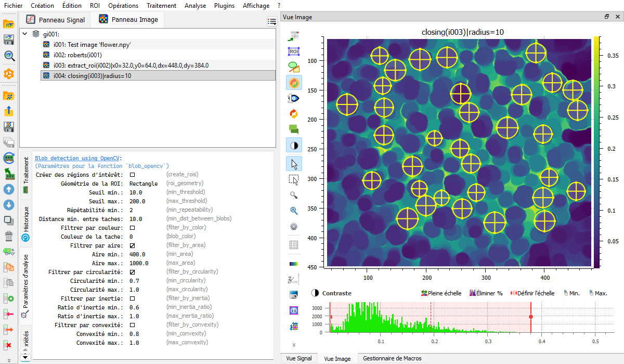The height and width of the screenshot is (364, 624).
Task: Open HDF5 file icon at top of left toolbar
Action: pos(8,23)
